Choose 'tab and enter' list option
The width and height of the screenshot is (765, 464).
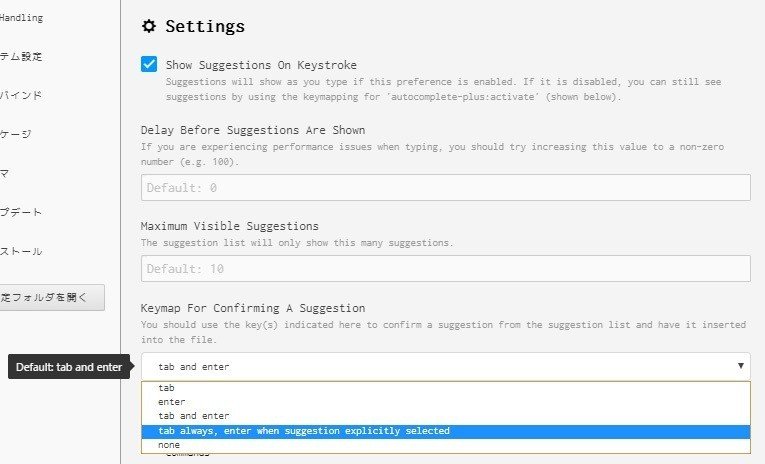point(445,416)
